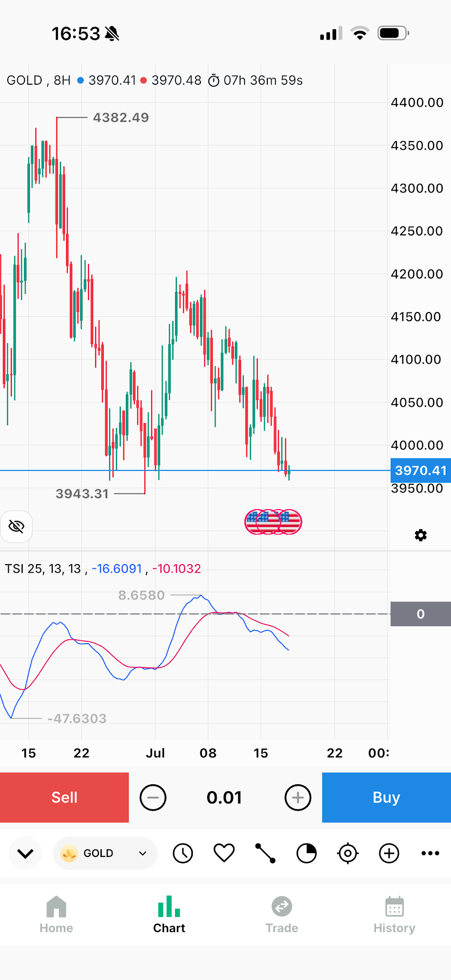Viewport: 451px width, 980px height.
Task: Open the clock timeframe selector icon
Action: tap(183, 853)
